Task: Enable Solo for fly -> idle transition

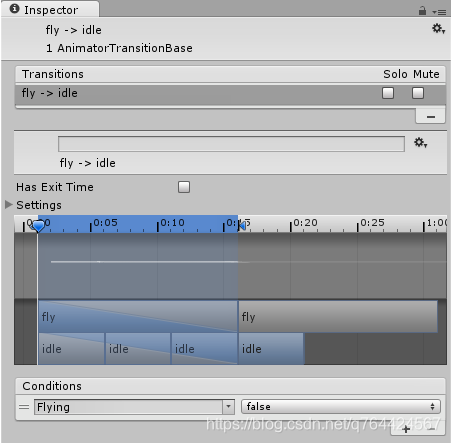Action: [x=388, y=93]
